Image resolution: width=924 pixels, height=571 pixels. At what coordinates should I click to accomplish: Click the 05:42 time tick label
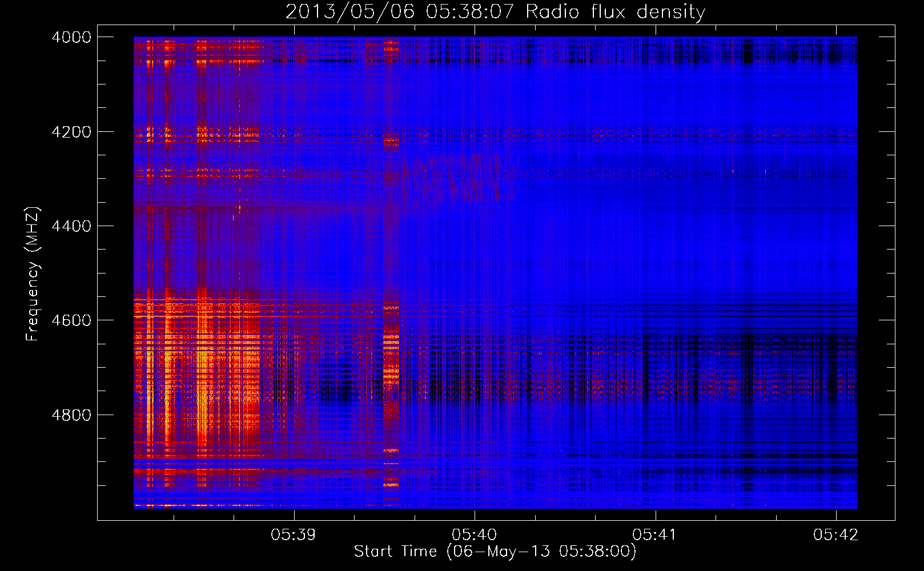[836, 535]
